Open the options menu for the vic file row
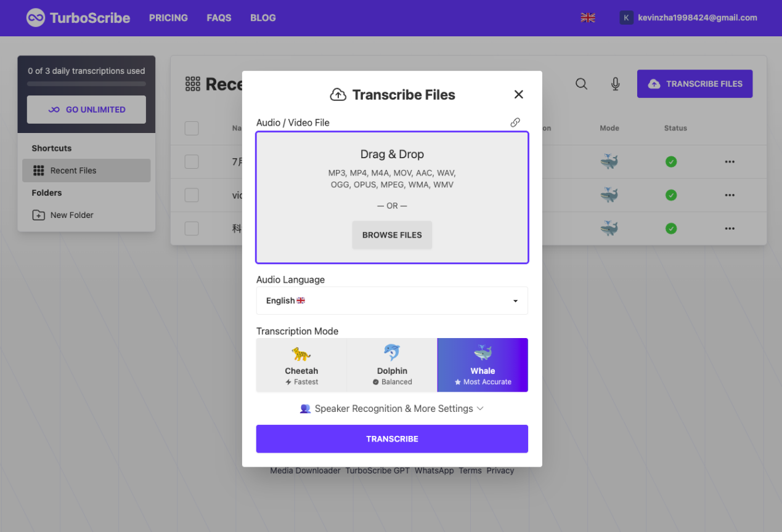The image size is (782, 532). coord(730,195)
